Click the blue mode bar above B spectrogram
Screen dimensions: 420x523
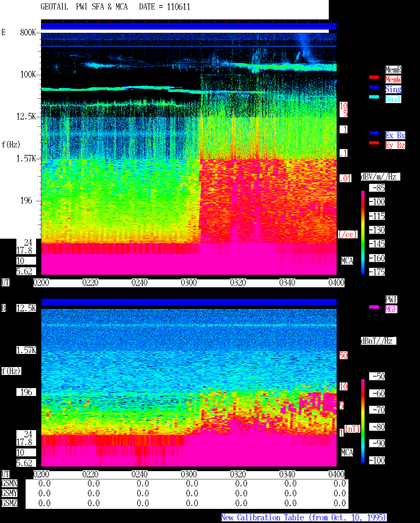pos(189,302)
